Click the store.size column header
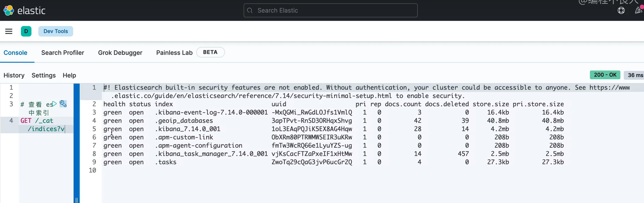 (x=491, y=104)
